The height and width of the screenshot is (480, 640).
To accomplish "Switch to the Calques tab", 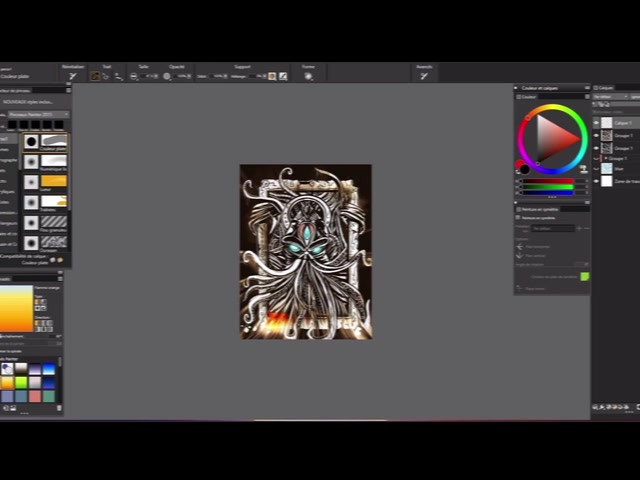I will click(x=604, y=88).
